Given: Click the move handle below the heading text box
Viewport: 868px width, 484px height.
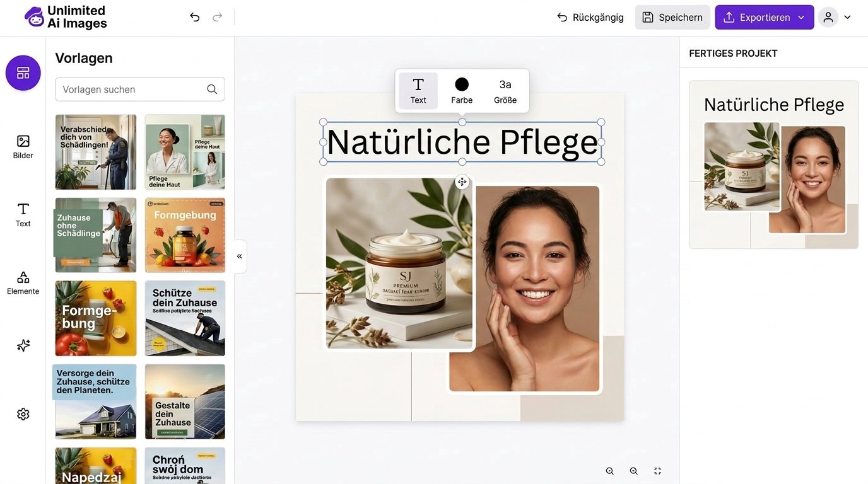Looking at the screenshot, I should pyautogui.click(x=462, y=182).
